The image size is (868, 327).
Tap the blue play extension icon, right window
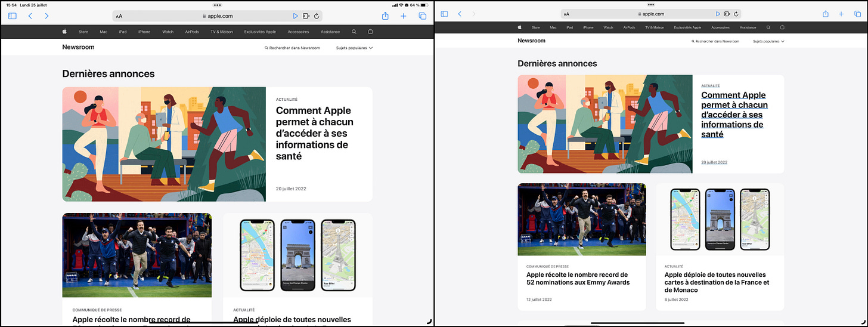718,14
